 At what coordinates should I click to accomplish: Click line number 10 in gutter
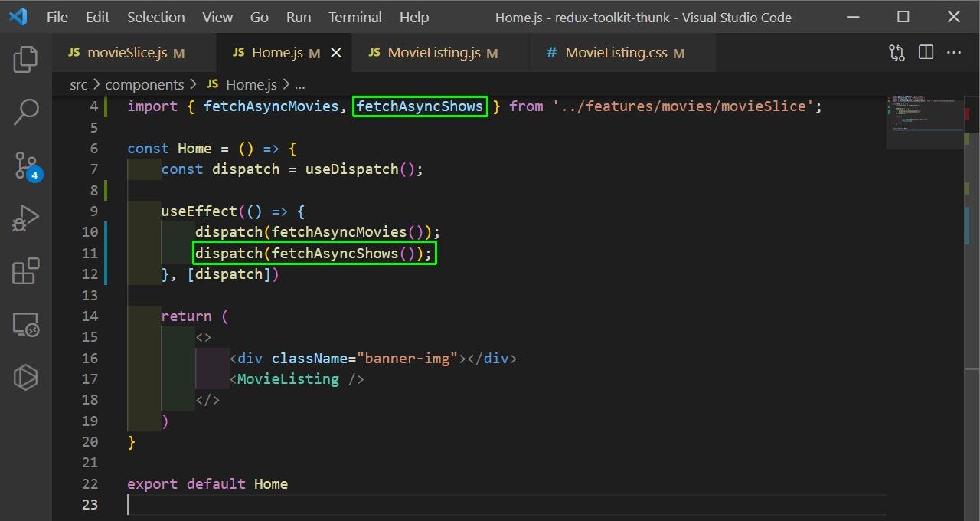coord(90,232)
